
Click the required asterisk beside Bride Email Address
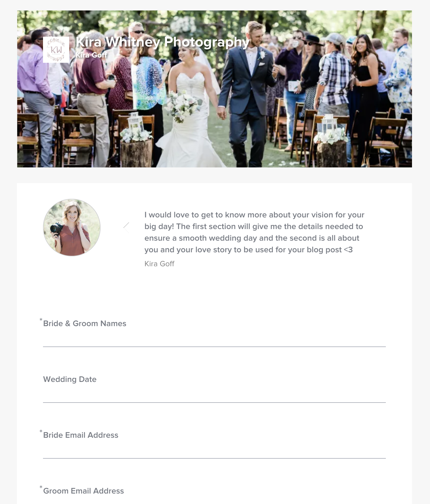click(x=41, y=432)
